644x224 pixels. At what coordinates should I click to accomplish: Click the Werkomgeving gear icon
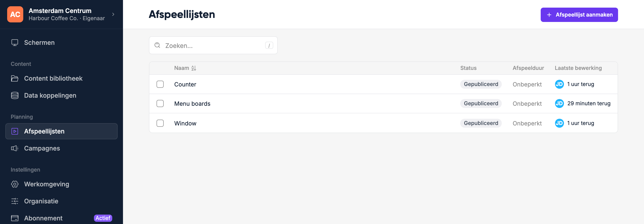[x=15, y=184]
